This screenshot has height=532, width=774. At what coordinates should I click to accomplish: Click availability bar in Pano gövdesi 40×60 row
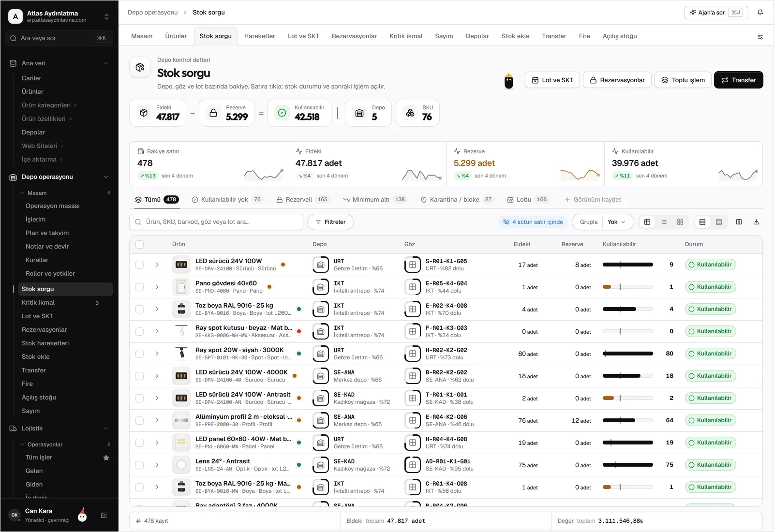coord(628,287)
